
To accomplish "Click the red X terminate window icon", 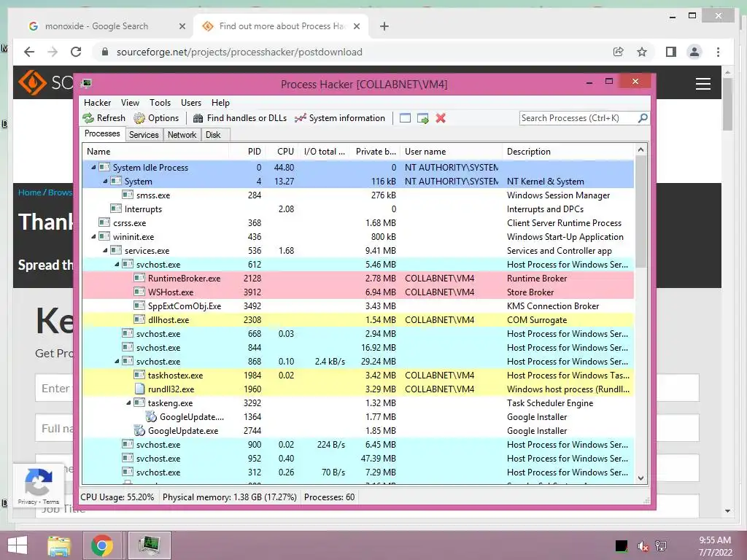I will (x=441, y=118).
